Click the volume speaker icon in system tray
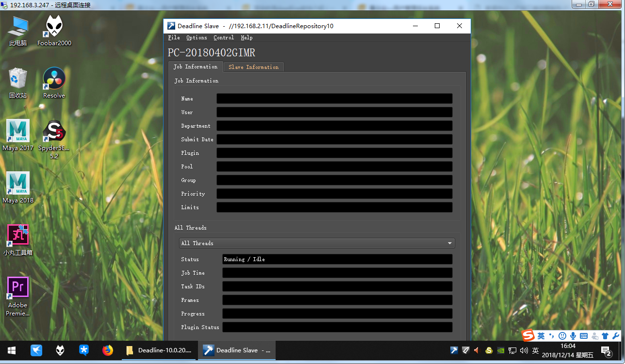 pyautogui.click(x=524, y=350)
